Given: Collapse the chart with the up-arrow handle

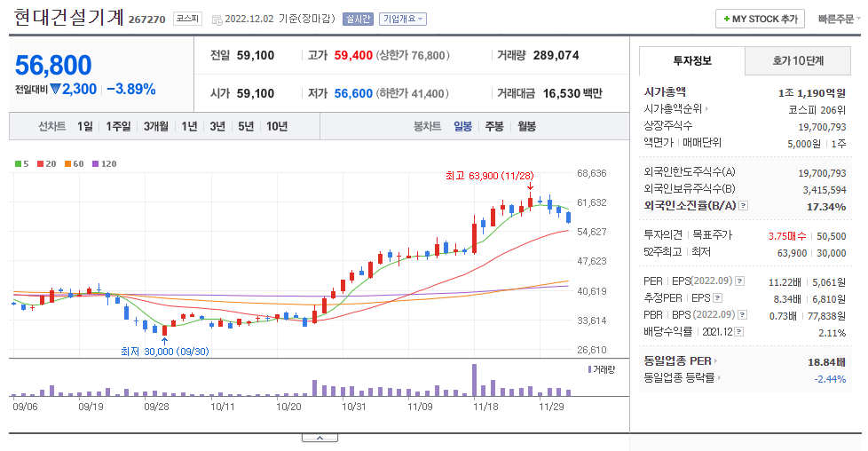Looking at the screenshot, I should pos(320,438).
